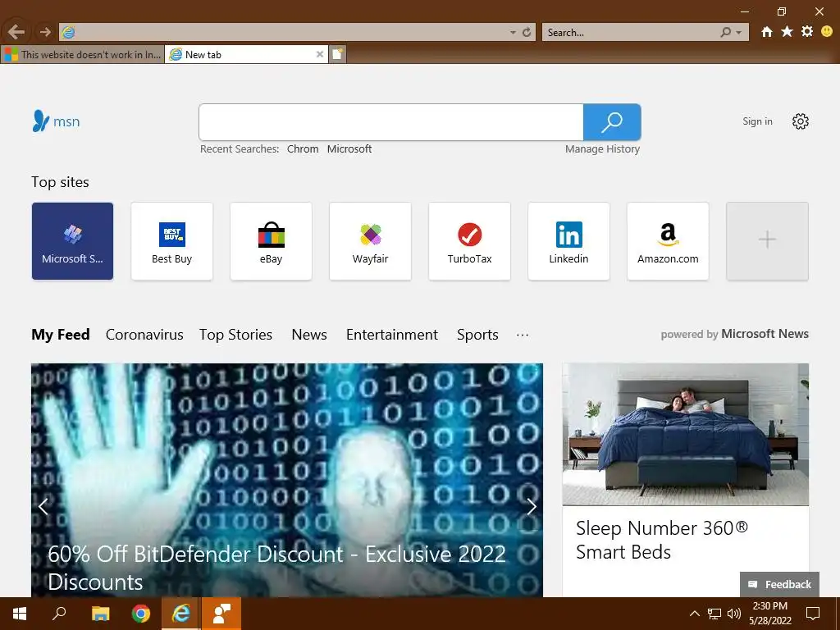The height and width of the screenshot is (630, 840).
Task: Open the Windows Start menu
Action: click(20, 614)
